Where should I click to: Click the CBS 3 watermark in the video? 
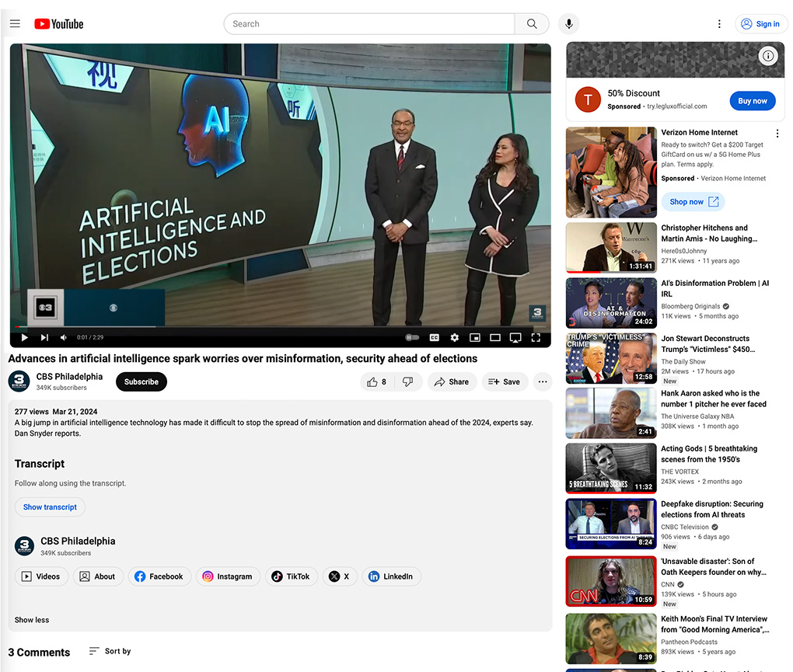[x=537, y=313]
